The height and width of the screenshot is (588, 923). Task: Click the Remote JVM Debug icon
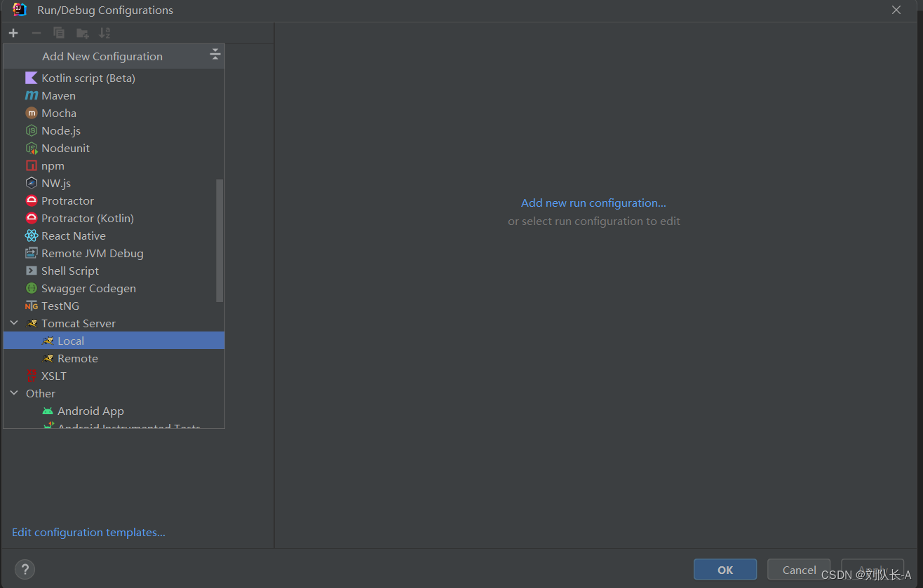point(31,253)
